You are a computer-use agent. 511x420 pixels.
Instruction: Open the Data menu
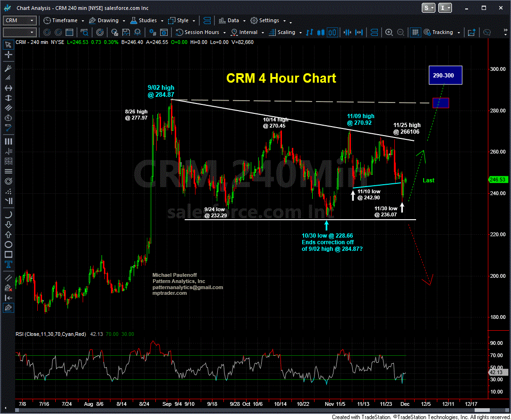[x=232, y=20]
